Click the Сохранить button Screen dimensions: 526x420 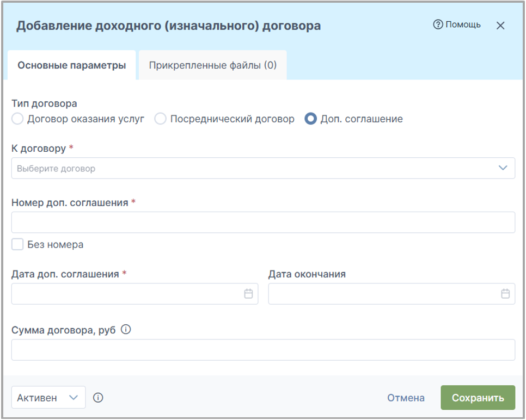pos(478,398)
